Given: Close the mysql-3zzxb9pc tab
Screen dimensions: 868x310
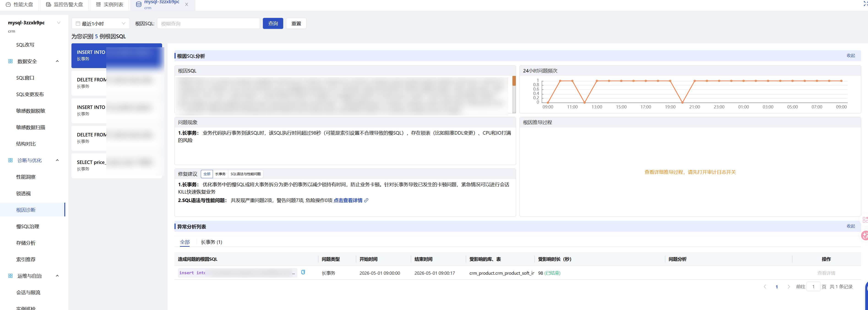Looking at the screenshot, I should tap(186, 4).
